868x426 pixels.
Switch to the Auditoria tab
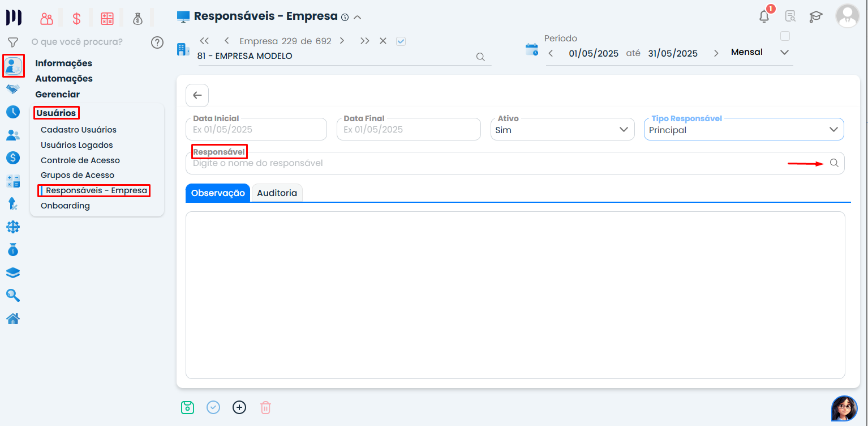(277, 193)
